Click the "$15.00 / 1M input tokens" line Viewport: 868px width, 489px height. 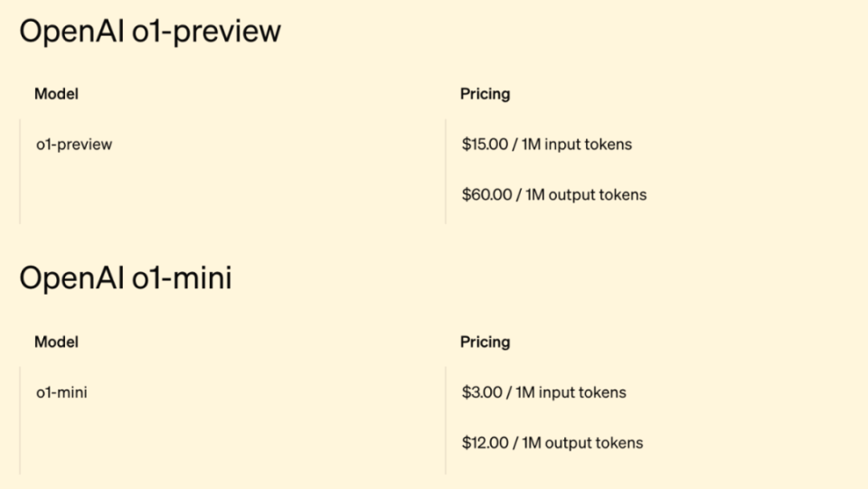[x=546, y=144]
